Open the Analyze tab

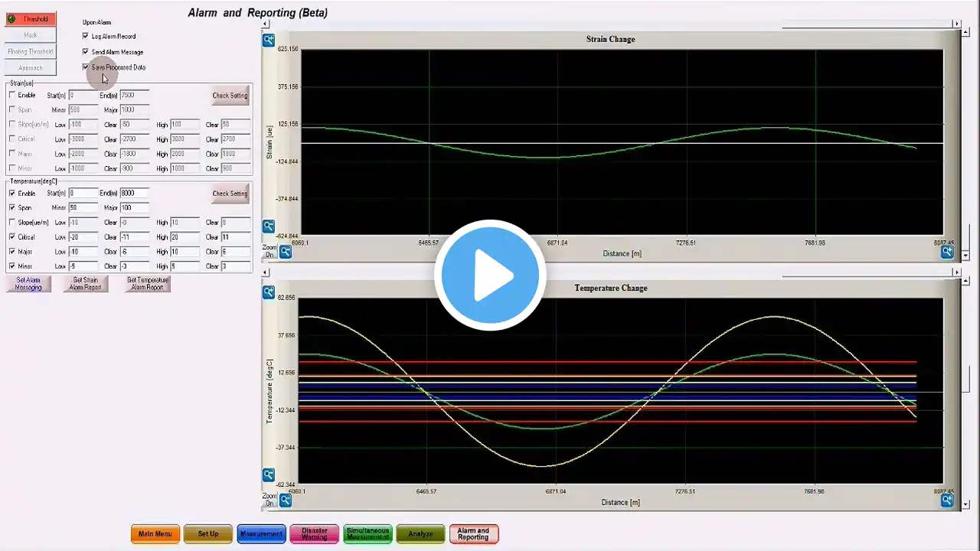coord(420,534)
